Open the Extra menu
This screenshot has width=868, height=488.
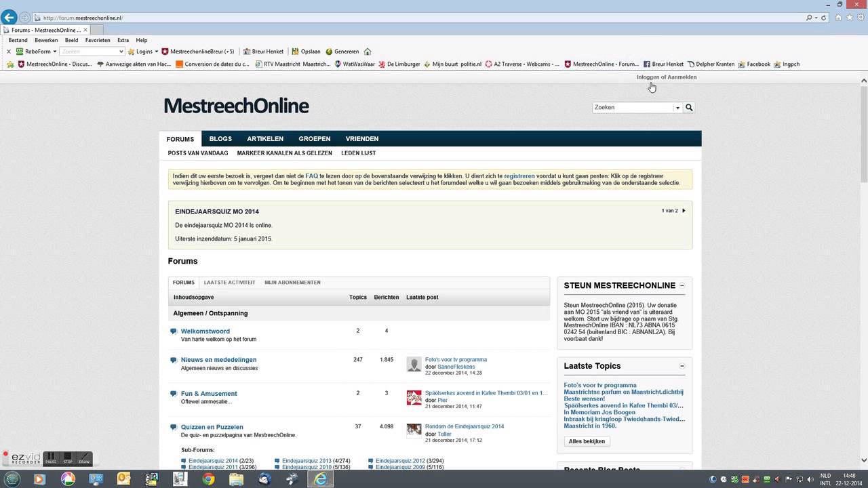point(123,41)
